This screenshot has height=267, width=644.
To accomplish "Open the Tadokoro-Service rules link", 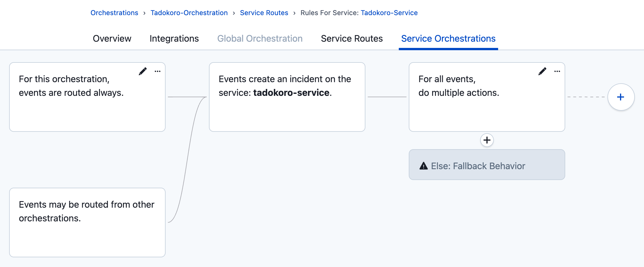I will click(x=389, y=13).
